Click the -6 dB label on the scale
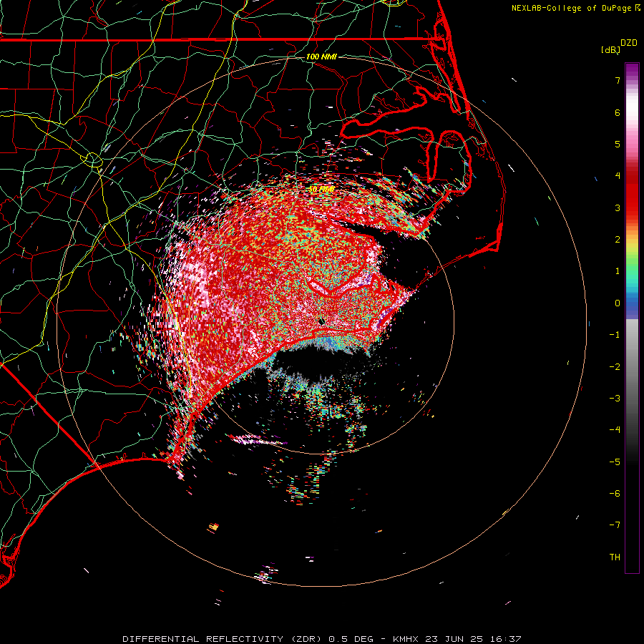The height and width of the screenshot is (644, 644). [x=615, y=494]
